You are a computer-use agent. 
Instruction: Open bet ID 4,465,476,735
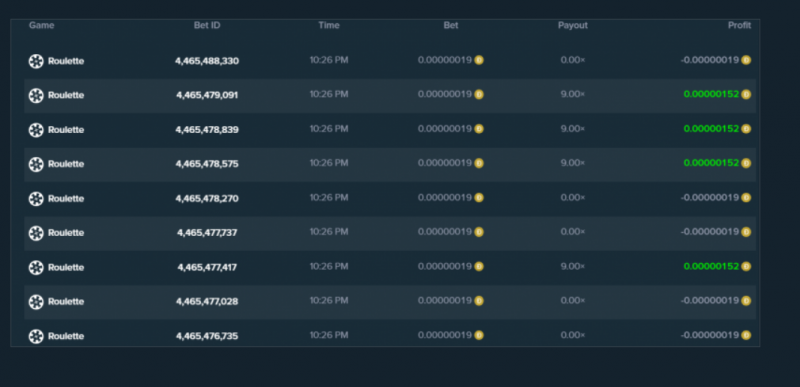[x=207, y=337]
